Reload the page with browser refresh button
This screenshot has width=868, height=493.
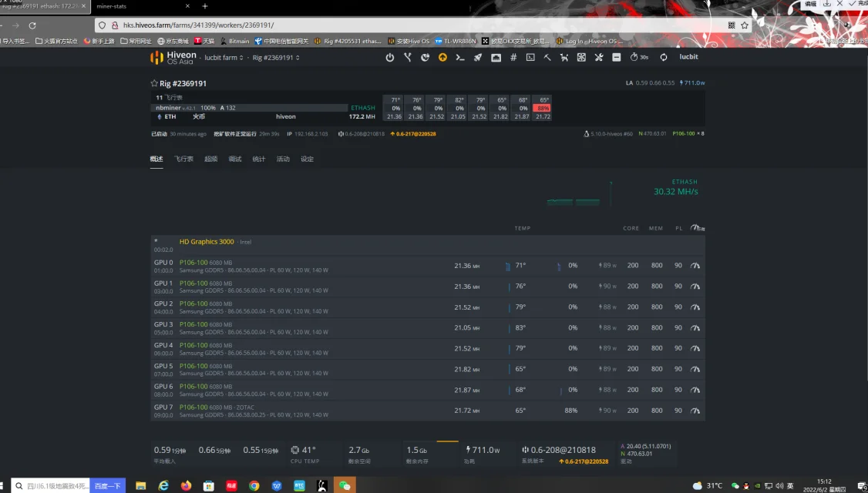click(x=32, y=25)
